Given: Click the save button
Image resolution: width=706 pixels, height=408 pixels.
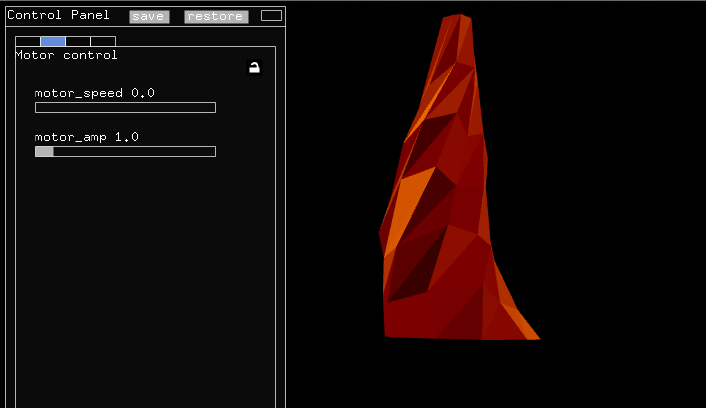Looking at the screenshot, I should [149, 16].
